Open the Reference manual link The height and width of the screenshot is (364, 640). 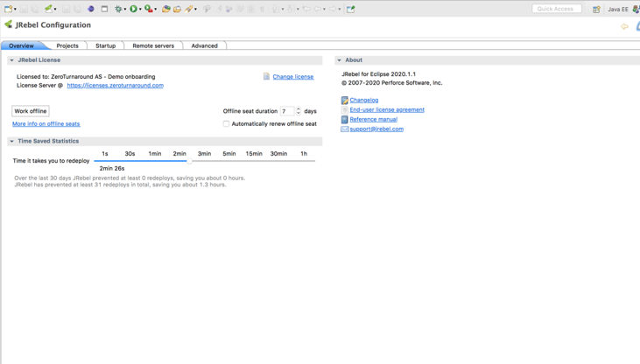point(374,119)
